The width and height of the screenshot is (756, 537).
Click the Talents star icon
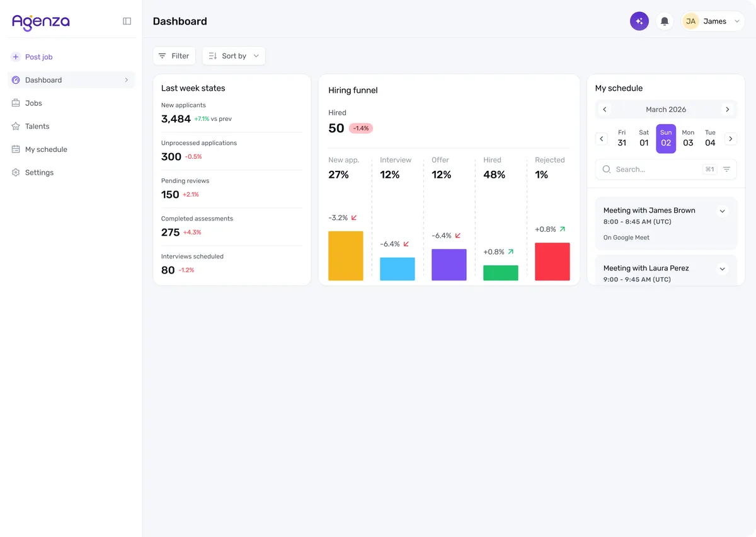[x=16, y=126]
